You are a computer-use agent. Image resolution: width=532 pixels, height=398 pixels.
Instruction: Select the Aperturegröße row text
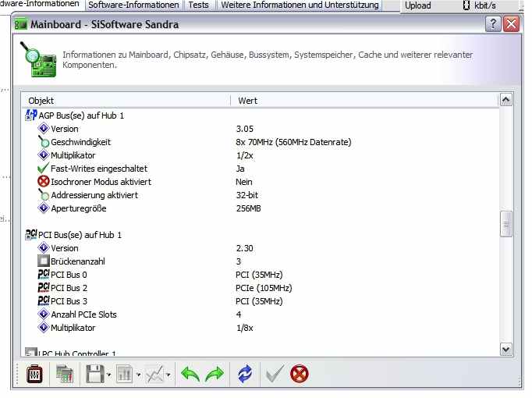[78, 208]
